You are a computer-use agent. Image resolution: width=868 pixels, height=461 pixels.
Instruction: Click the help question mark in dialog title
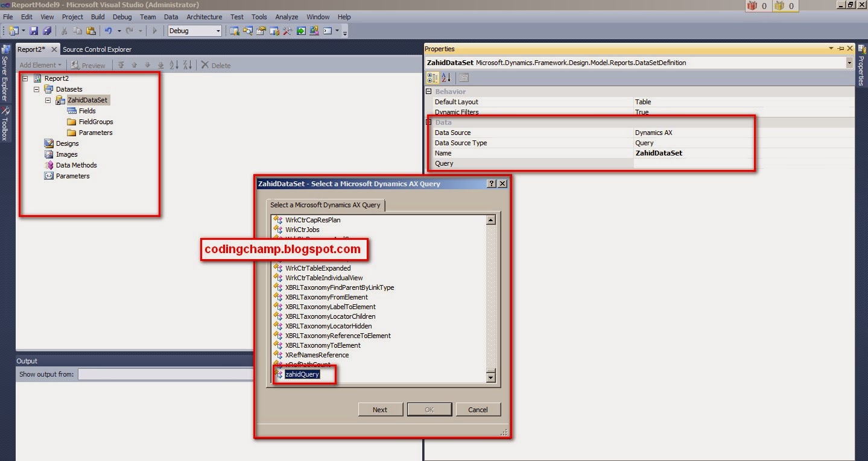point(491,183)
